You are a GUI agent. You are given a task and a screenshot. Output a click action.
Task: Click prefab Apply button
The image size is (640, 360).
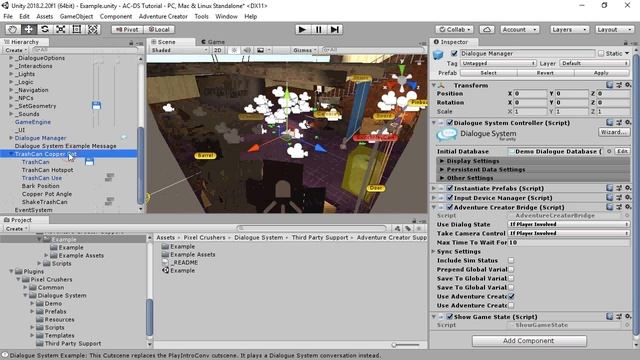(602, 73)
